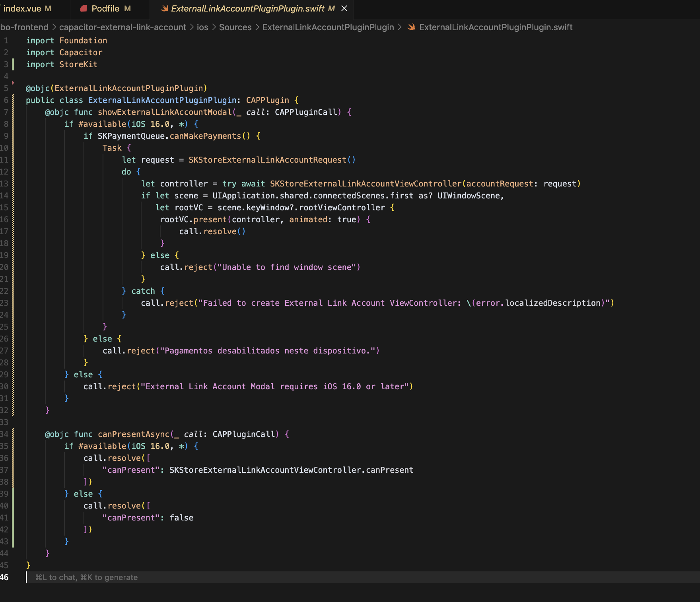Expand the ios breadcrumb folder
The width and height of the screenshot is (700, 602).
[202, 27]
